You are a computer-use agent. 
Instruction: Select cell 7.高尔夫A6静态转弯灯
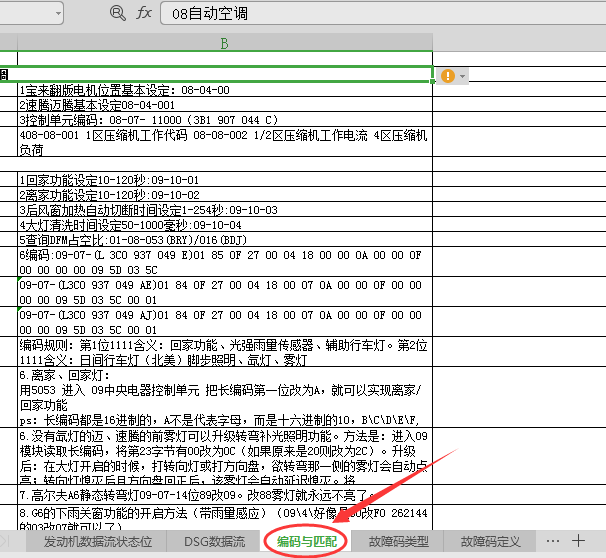pos(225,495)
